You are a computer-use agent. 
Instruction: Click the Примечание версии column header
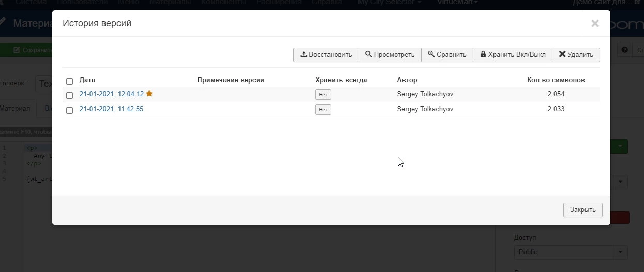231,80
